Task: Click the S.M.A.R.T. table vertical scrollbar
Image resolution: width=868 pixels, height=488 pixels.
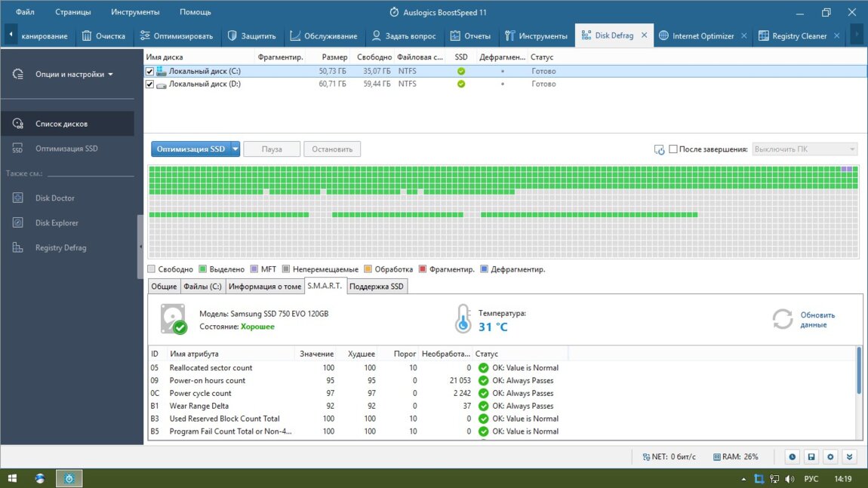Action: pyautogui.click(x=858, y=370)
